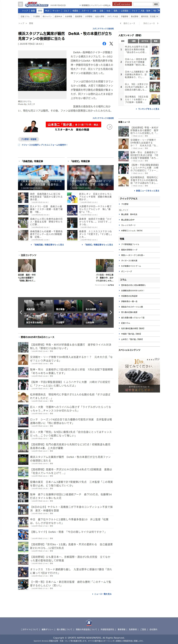The width and height of the screenshot is (178, 644).
Task: Expand その他 subcategory dropdown
Action: coord(154,17)
